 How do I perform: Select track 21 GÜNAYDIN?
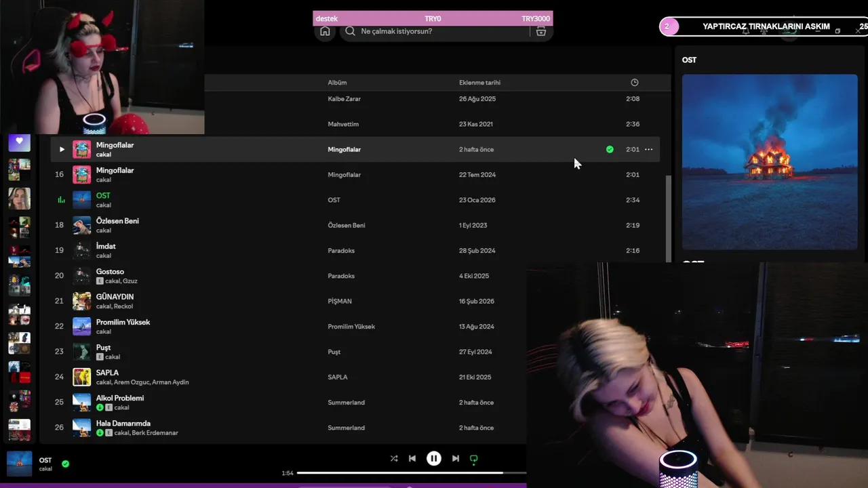coord(115,297)
